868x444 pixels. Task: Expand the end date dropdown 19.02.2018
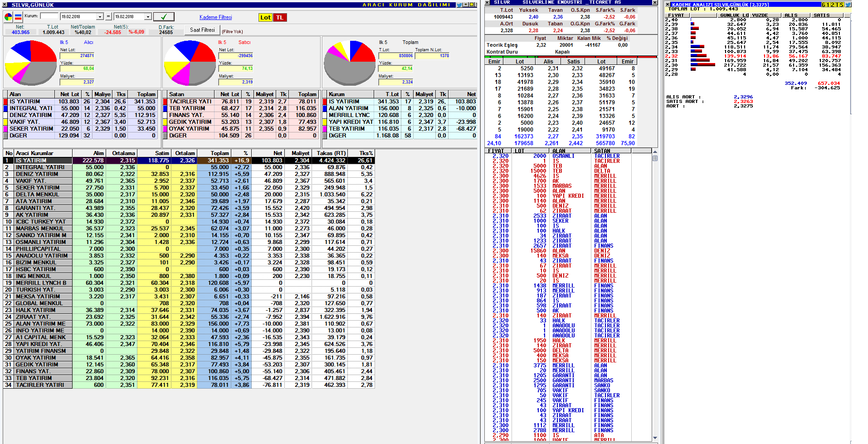pos(147,17)
